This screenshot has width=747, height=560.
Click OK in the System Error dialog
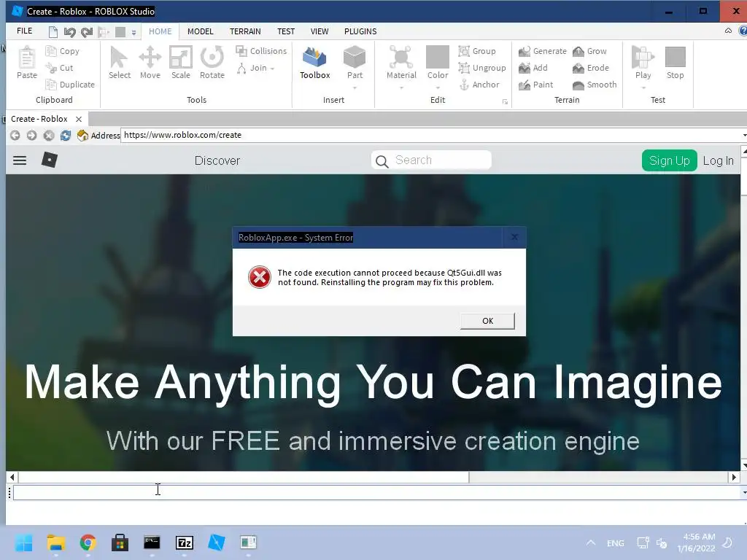(487, 321)
